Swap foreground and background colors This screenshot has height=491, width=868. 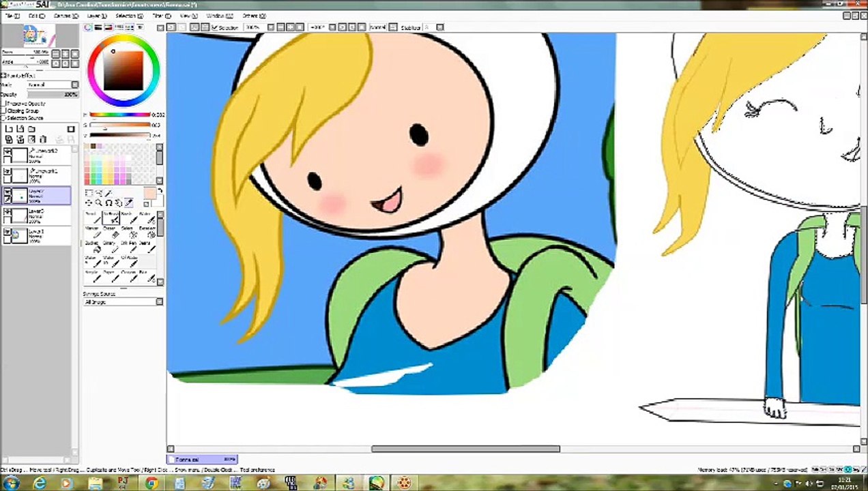click(x=160, y=190)
